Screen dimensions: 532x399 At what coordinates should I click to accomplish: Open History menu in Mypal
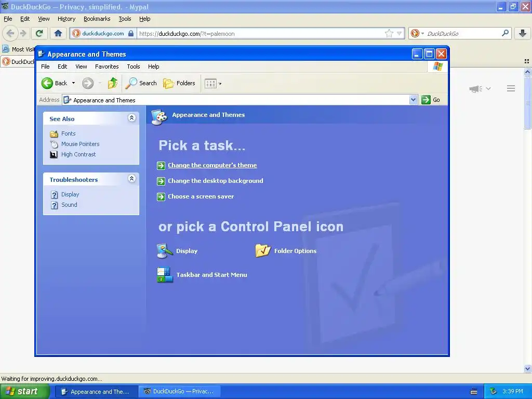66,19
